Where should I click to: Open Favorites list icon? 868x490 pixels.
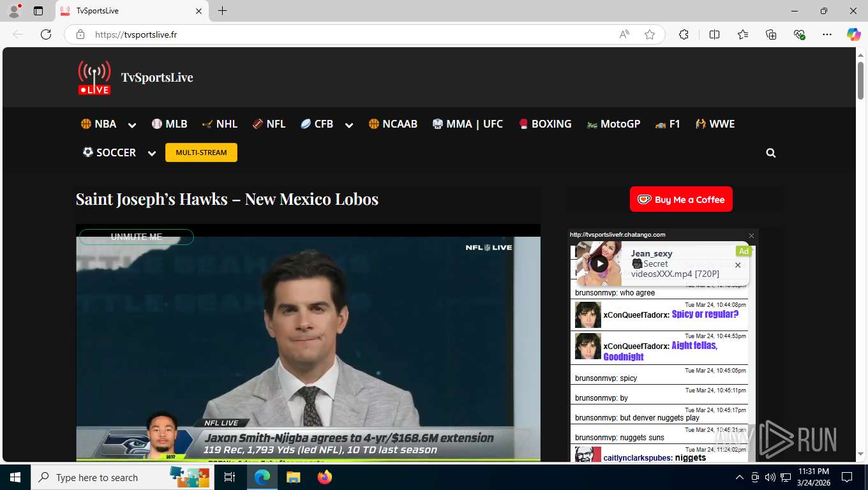point(743,34)
